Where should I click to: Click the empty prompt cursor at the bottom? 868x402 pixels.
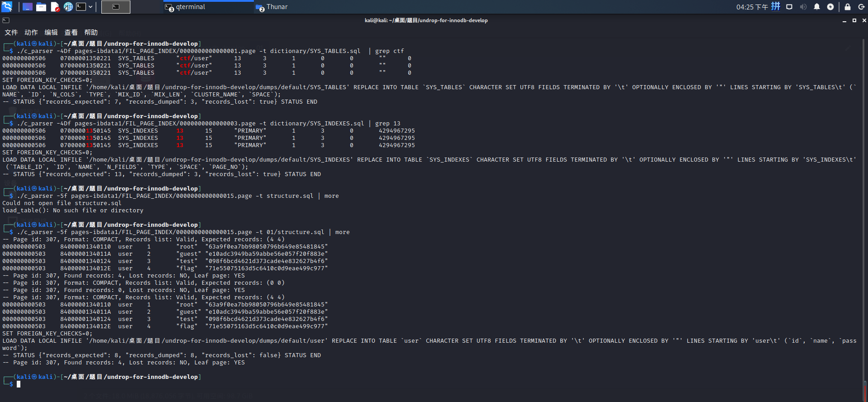coord(19,384)
